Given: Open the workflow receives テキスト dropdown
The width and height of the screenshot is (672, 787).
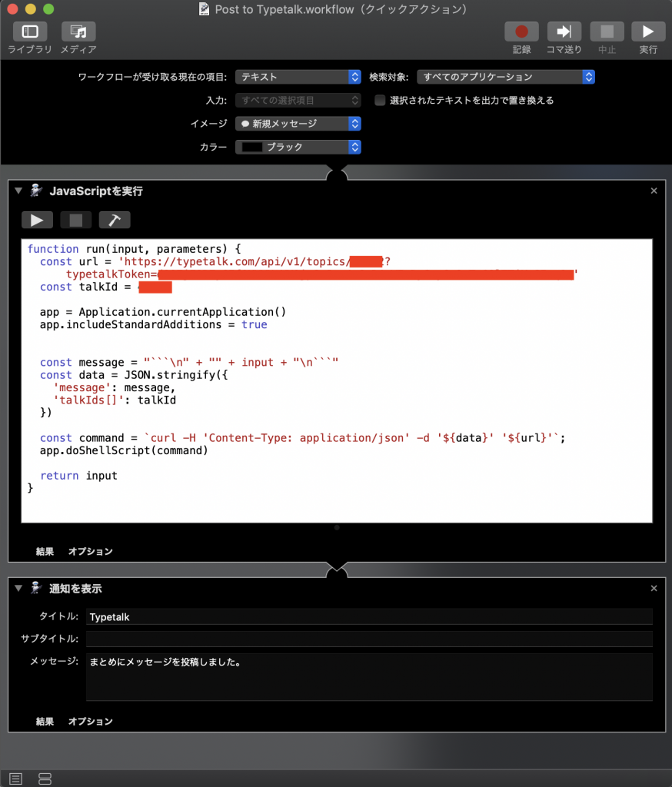Looking at the screenshot, I should (x=298, y=77).
